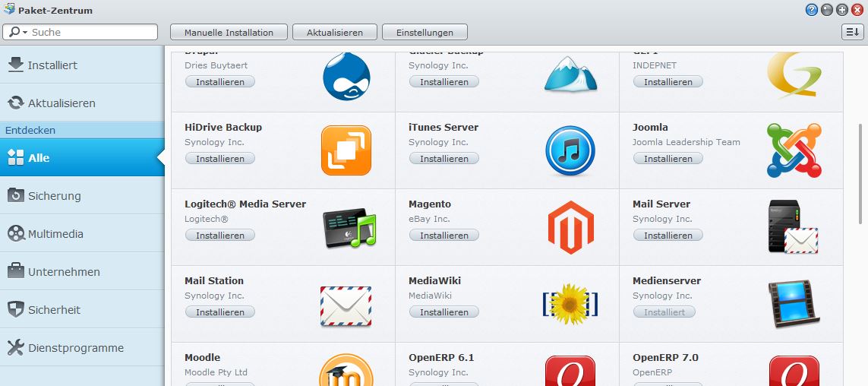Click the Medienserver film strip icon
This screenshot has height=386, width=868.
coord(794,304)
